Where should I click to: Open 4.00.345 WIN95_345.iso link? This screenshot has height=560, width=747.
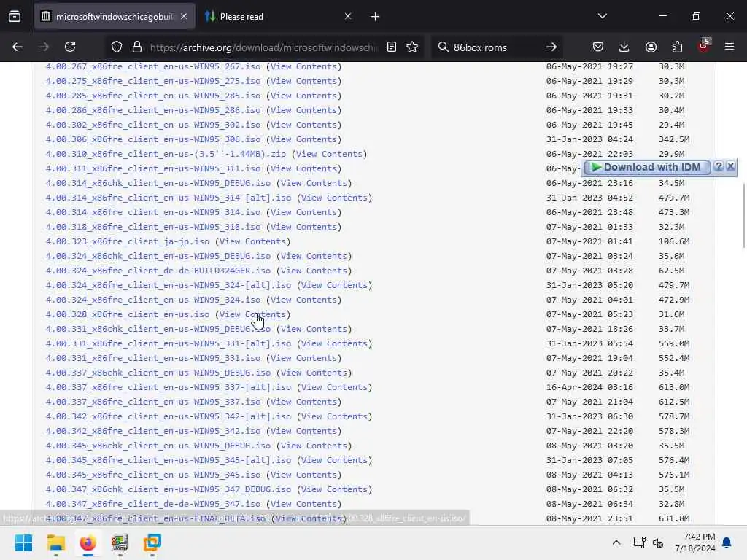[153, 475]
